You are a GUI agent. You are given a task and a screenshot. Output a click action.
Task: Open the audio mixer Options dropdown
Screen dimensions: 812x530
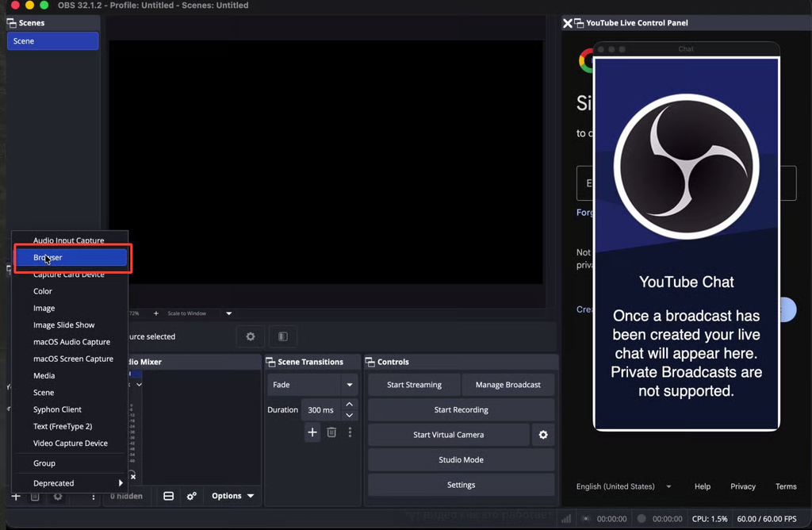point(232,496)
